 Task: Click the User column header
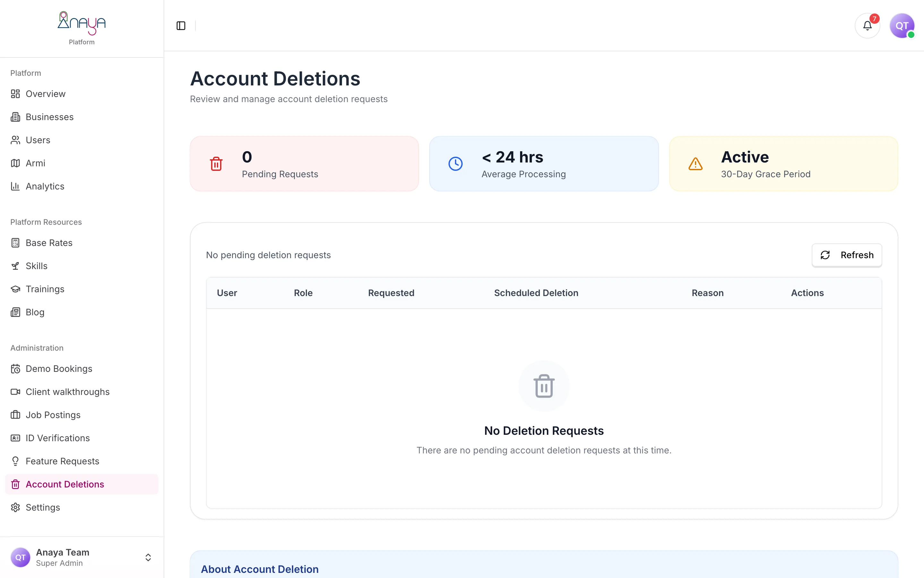(227, 293)
